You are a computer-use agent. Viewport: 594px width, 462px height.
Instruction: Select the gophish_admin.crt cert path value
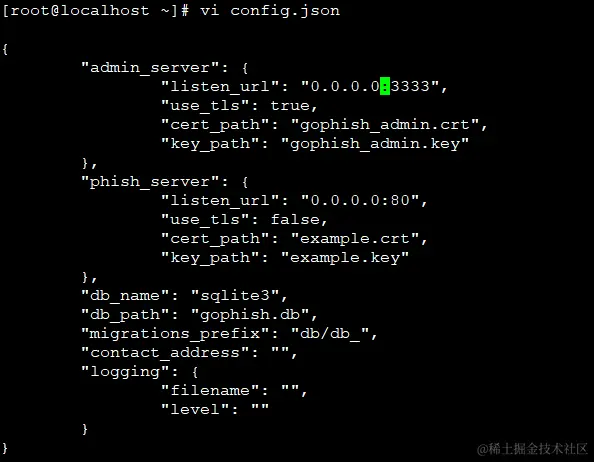coord(385,125)
